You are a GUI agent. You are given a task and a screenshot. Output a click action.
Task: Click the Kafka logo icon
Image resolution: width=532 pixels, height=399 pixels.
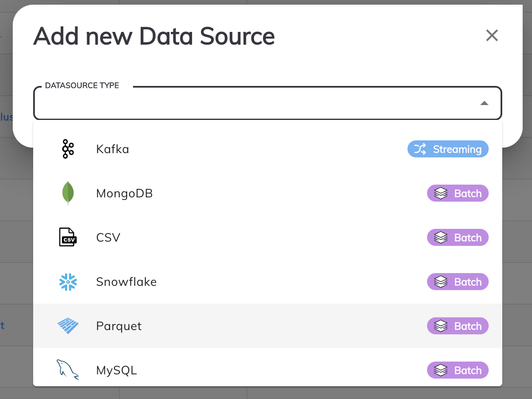click(x=68, y=149)
